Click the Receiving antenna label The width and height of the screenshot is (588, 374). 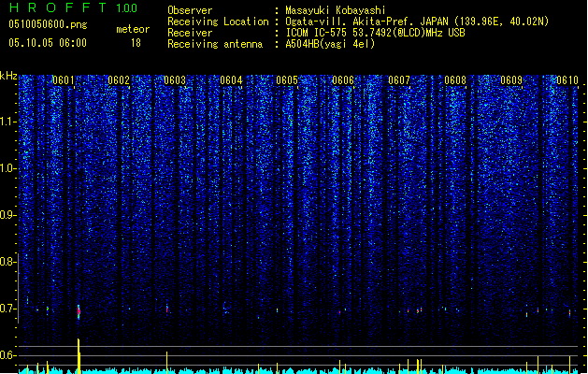pyautogui.click(x=215, y=44)
